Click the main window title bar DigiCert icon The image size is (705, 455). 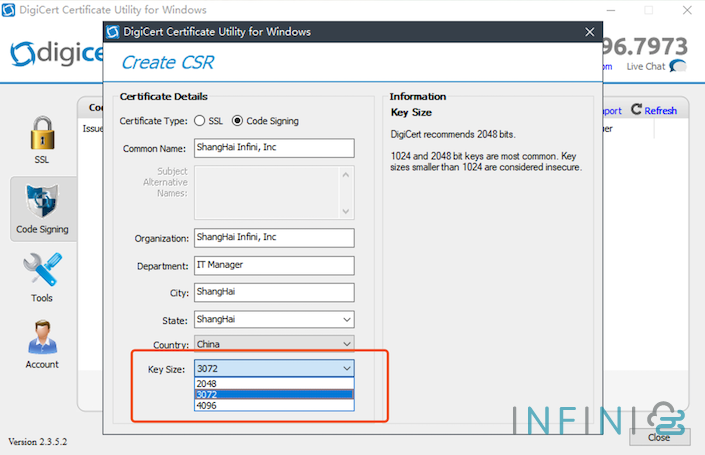click(x=8, y=10)
